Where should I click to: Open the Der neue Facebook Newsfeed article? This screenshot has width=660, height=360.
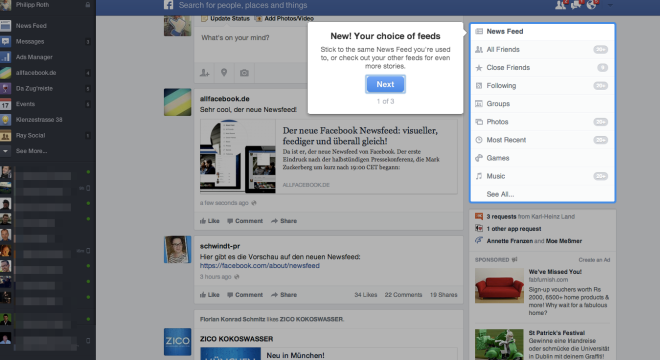(x=360, y=136)
